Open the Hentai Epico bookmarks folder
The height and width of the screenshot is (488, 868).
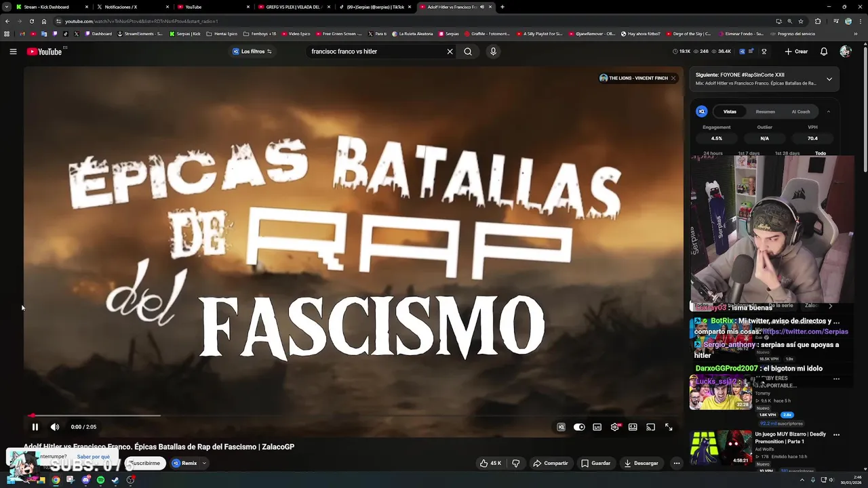click(222, 34)
